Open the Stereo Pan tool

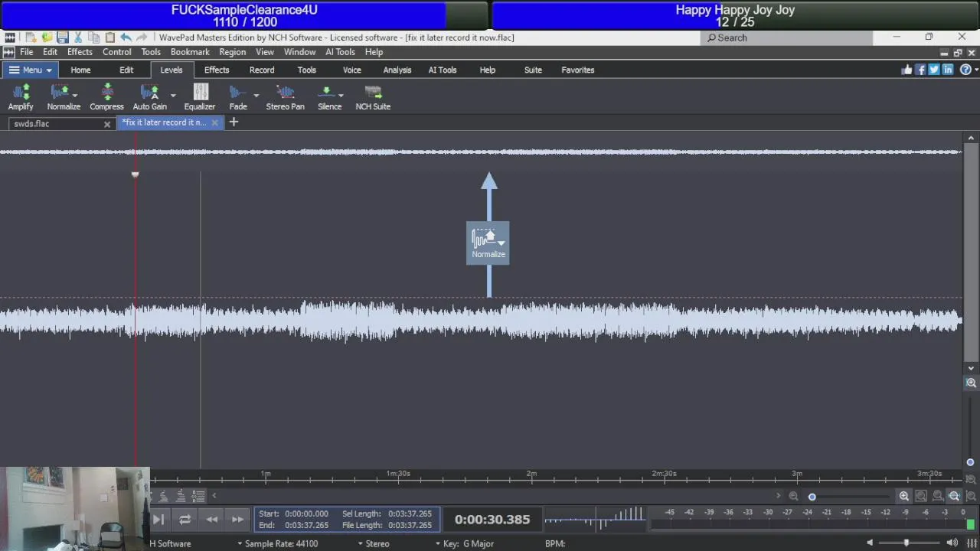coord(286,97)
